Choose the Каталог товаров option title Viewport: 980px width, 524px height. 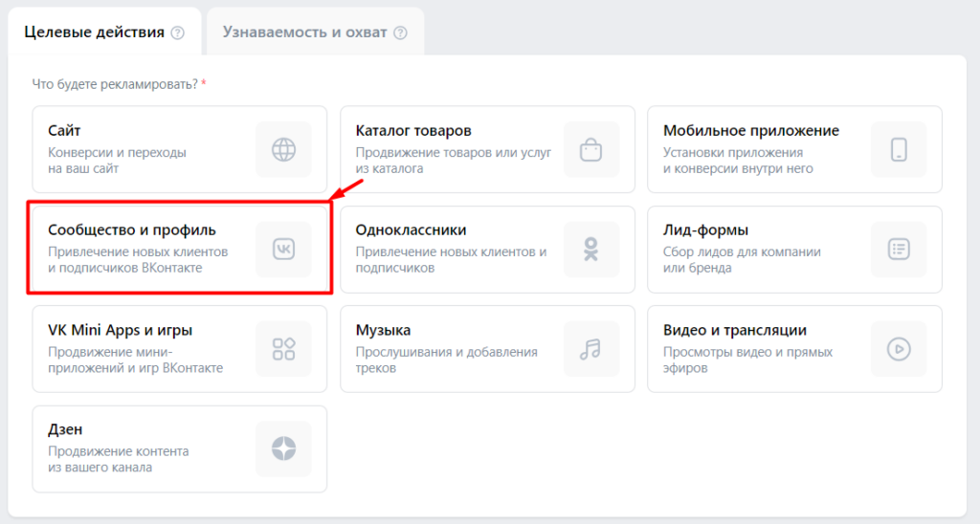pos(412,131)
